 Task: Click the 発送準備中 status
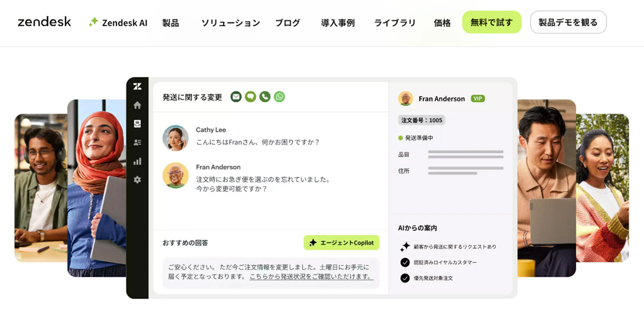click(x=419, y=138)
